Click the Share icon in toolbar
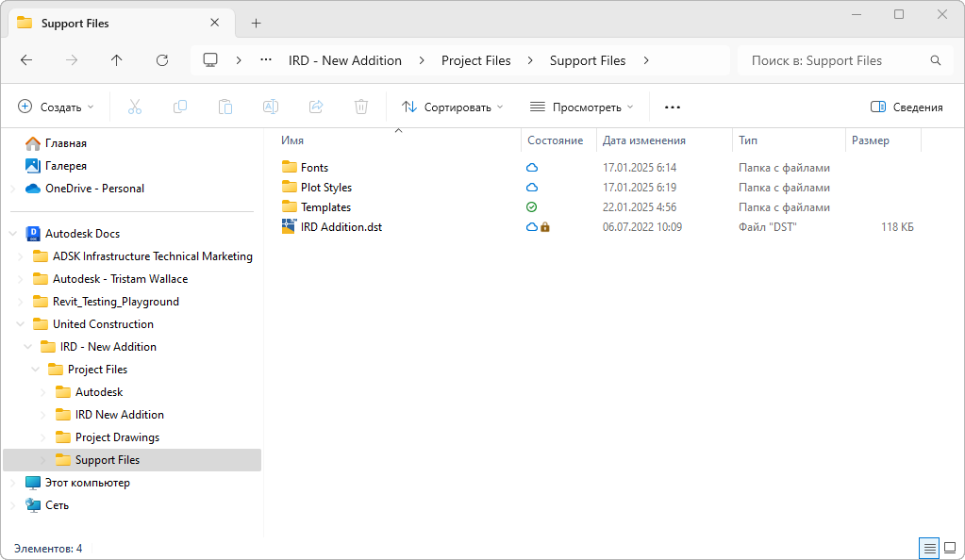Screen dimensions: 965x560 point(316,107)
